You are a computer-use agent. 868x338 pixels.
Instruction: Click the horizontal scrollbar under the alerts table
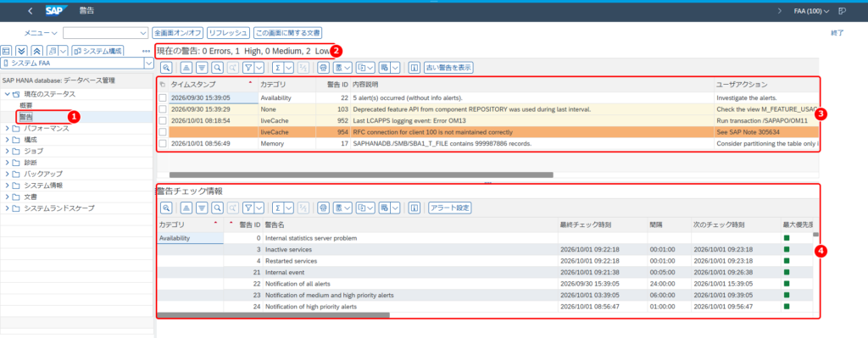click(361, 175)
